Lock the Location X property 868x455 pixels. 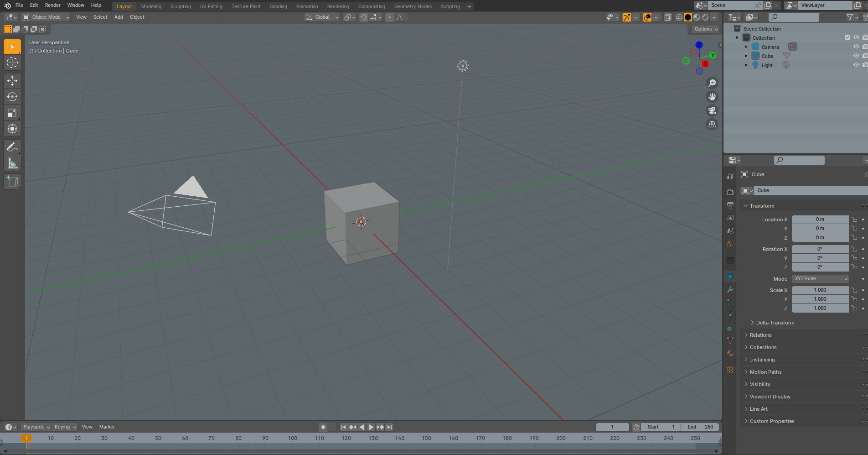[854, 220]
